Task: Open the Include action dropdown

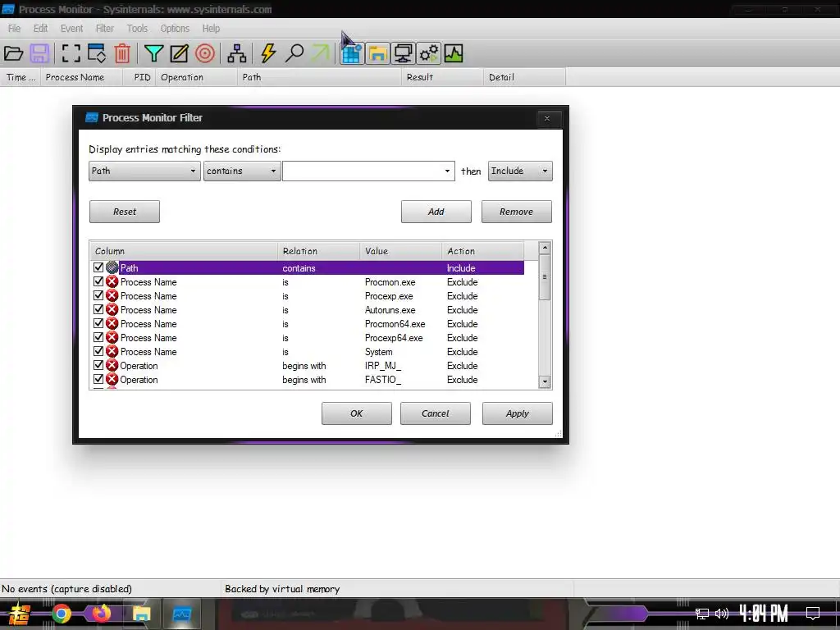Action: (520, 171)
